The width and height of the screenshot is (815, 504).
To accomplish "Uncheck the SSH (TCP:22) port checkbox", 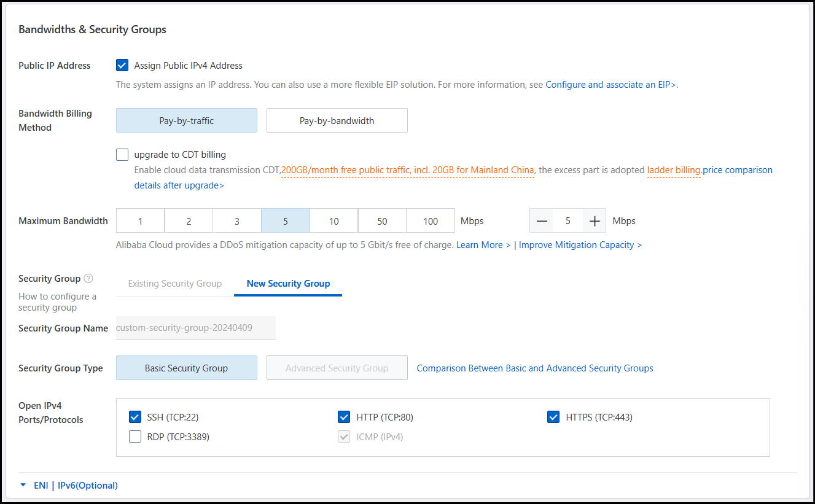I will tap(135, 417).
